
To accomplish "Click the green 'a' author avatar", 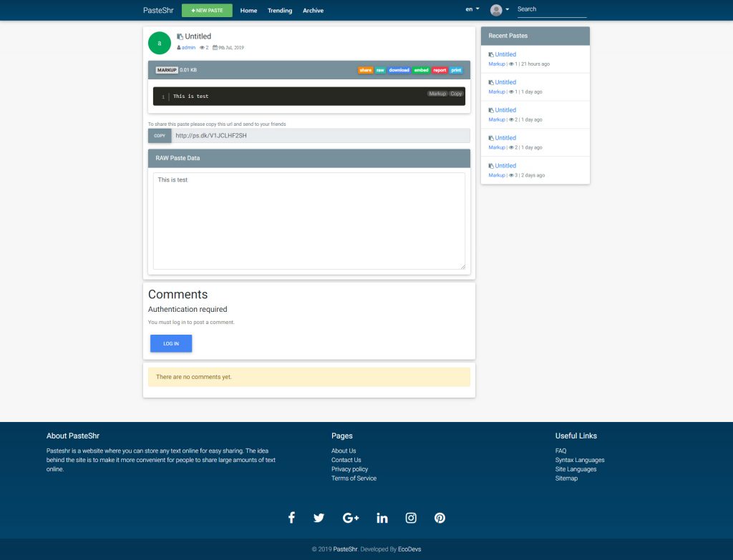I will (x=160, y=43).
